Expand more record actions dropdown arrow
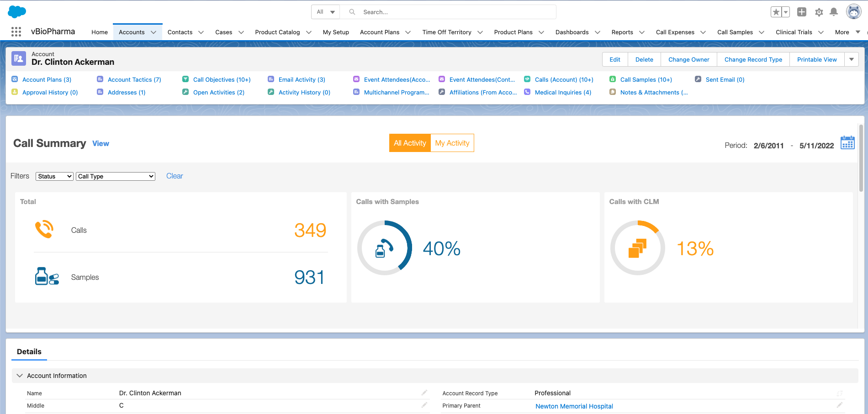 [852, 60]
